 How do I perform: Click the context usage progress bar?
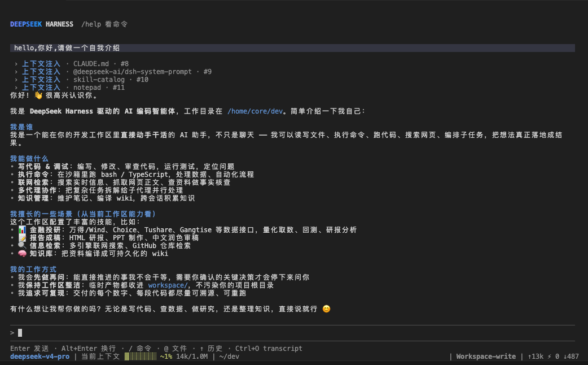coord(141,357)
